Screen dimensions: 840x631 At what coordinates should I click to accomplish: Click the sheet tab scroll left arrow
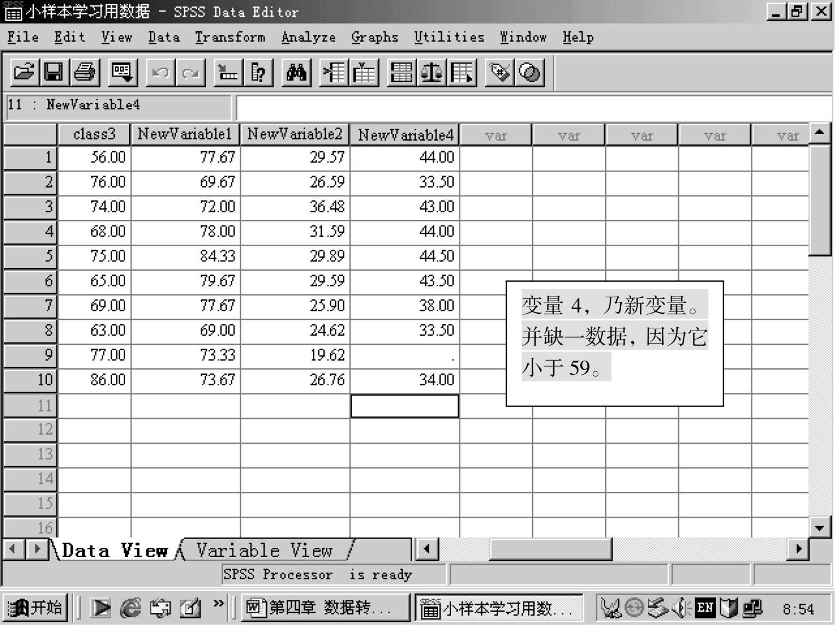coord(13,549)
